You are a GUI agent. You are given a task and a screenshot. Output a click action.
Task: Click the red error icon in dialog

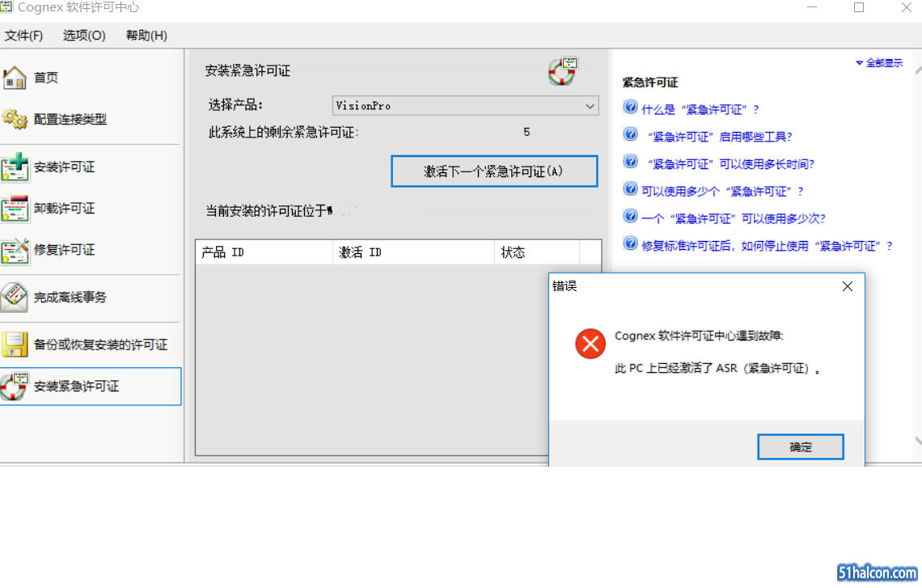pos(590,344)
